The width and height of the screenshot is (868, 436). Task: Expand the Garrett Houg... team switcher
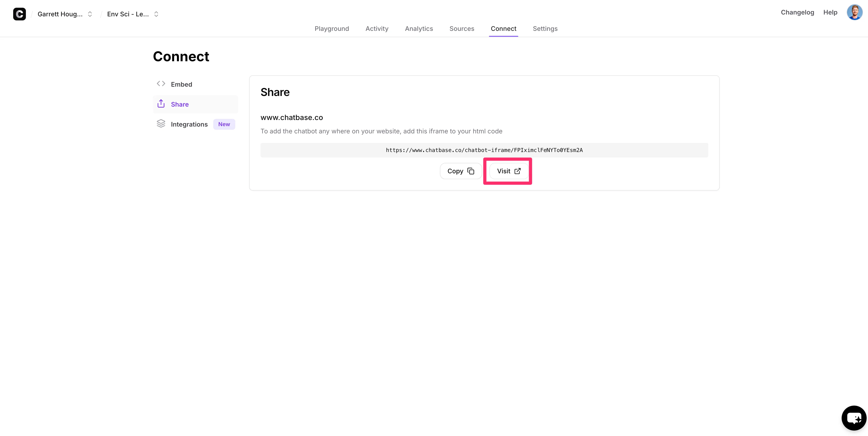pyautogui.click(x=60, y=14)
